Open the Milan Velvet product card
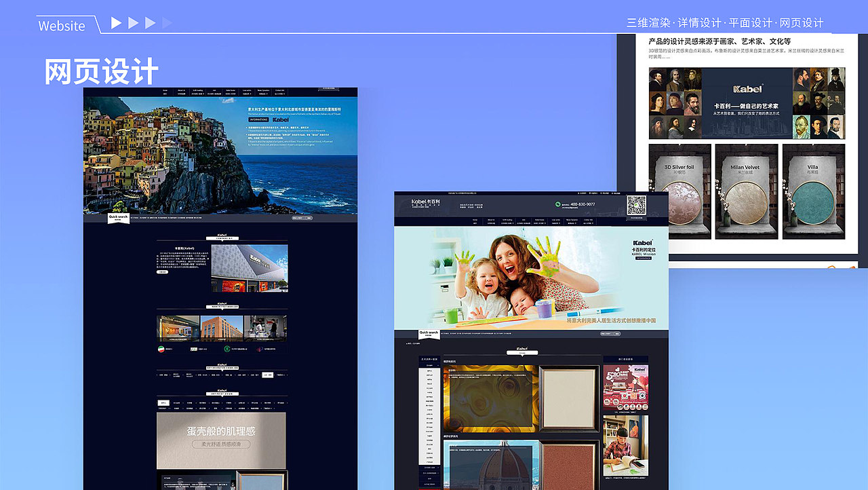Screen dimensions: 868x490 pos(745,191)
